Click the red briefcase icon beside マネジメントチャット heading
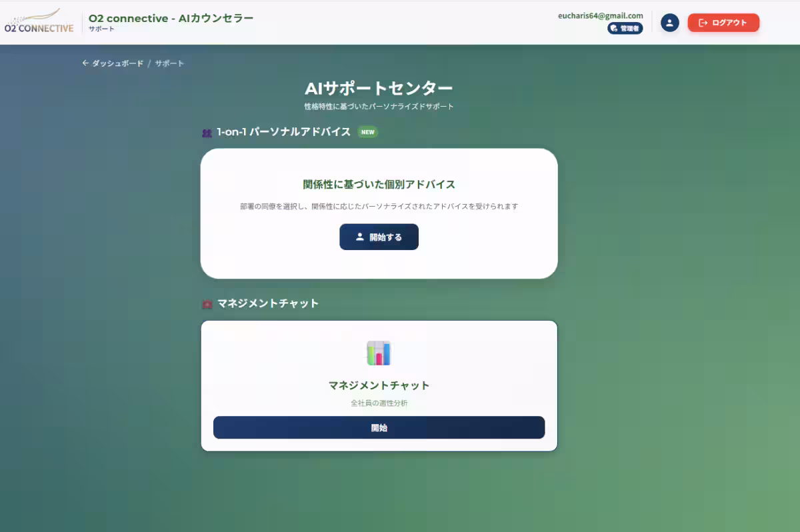The image size is (800, 532). [206, 303]
